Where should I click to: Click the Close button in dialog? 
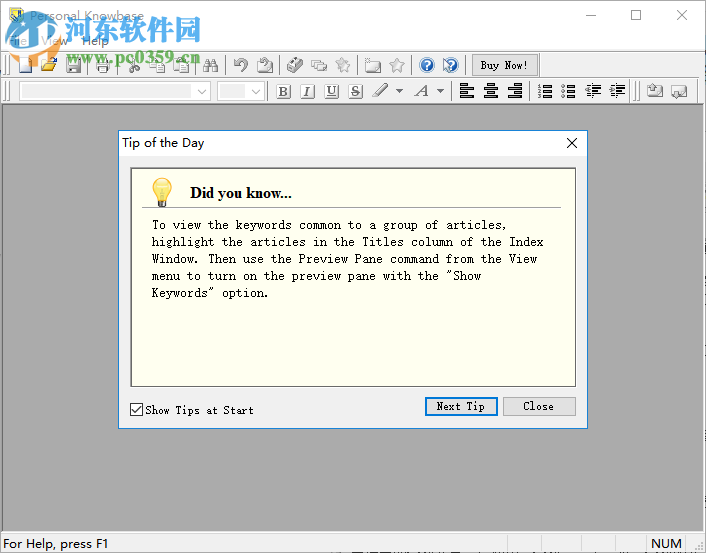pyautogui.click(x=539, y=407)
